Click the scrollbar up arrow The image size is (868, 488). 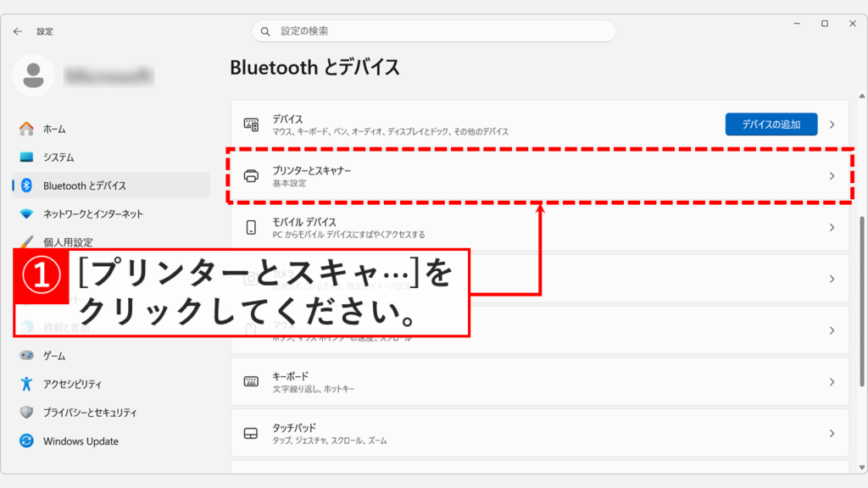pos(862,97)
